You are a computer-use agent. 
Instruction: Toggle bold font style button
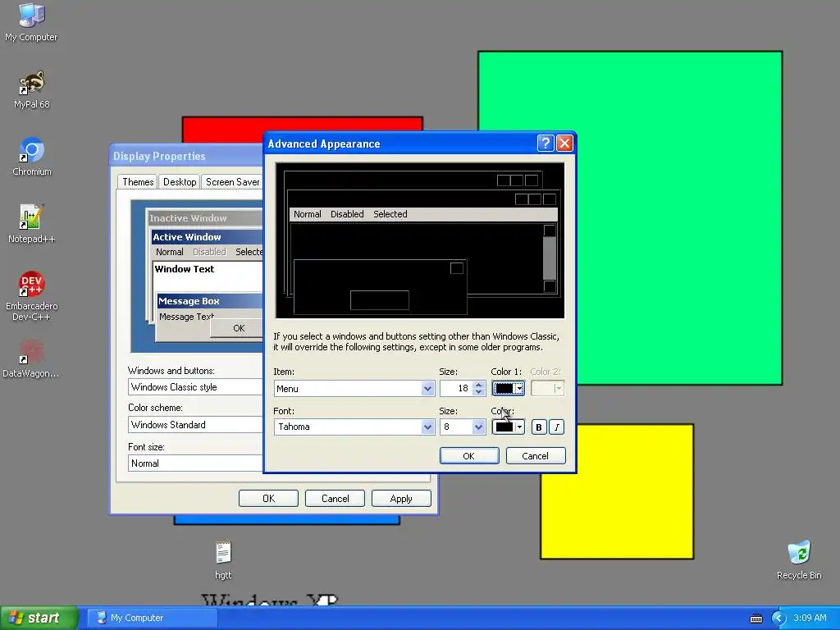(x=539, y=427)
